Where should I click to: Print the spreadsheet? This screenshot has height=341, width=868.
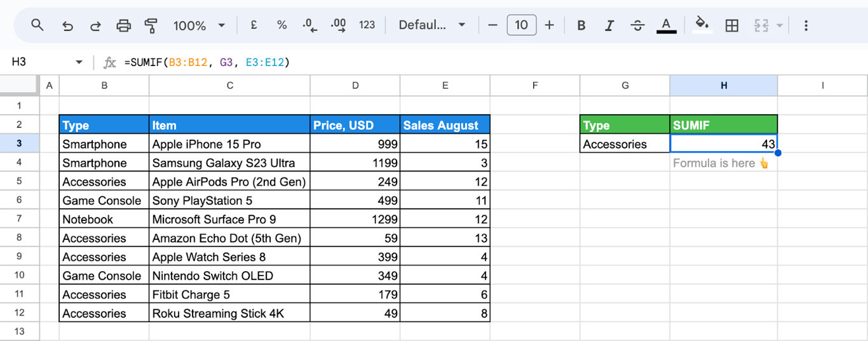click(123, 25)
